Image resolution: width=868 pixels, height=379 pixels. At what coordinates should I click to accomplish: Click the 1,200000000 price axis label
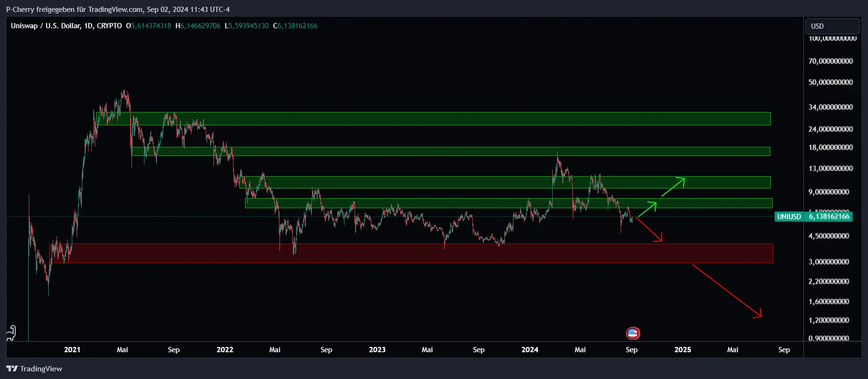[829, 320]
